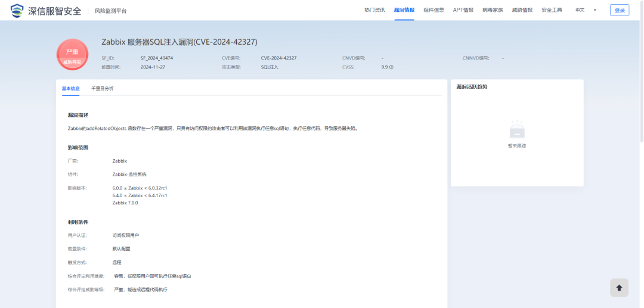Click the back-to-top arrow button

(x=620, y=288)
